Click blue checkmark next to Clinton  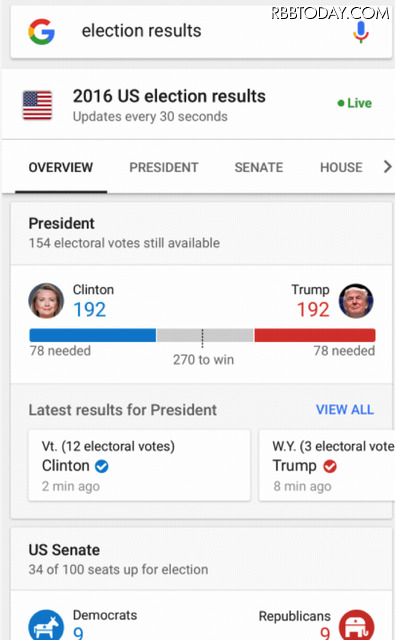pos(102,466)
